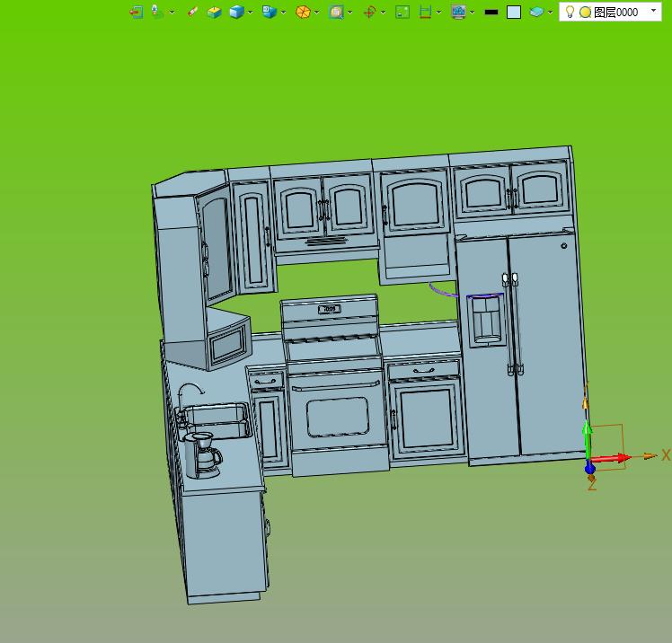This screenshot has height=643, width=672.
Task: Click the blue Z axis origin ball
Action: click(589, 468)
